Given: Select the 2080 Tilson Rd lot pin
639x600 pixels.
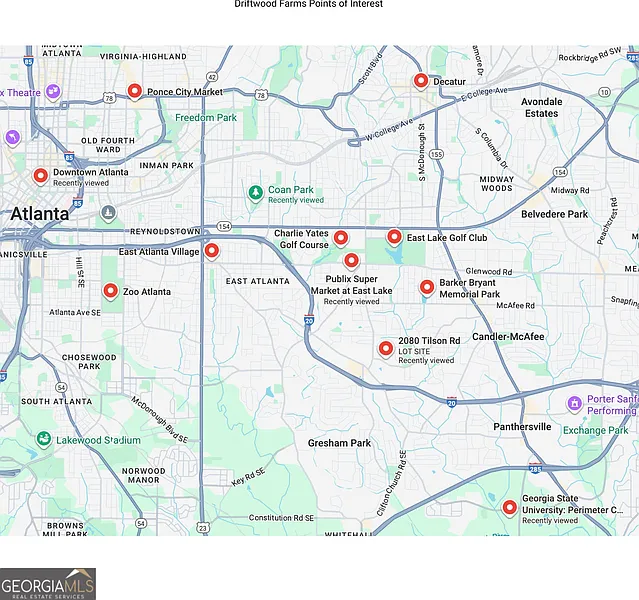Looking at the screenshot, I should coord(386,348).
